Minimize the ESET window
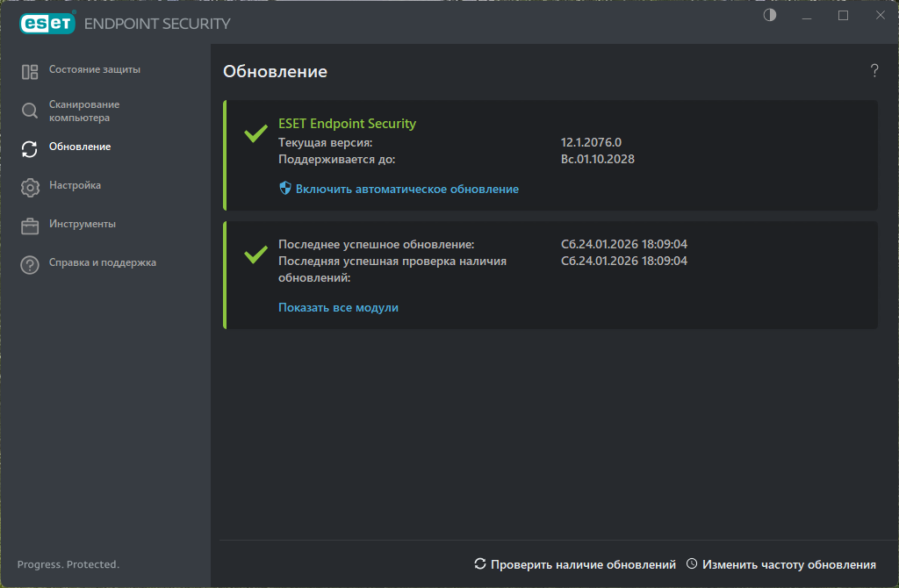 click(807, 16)
